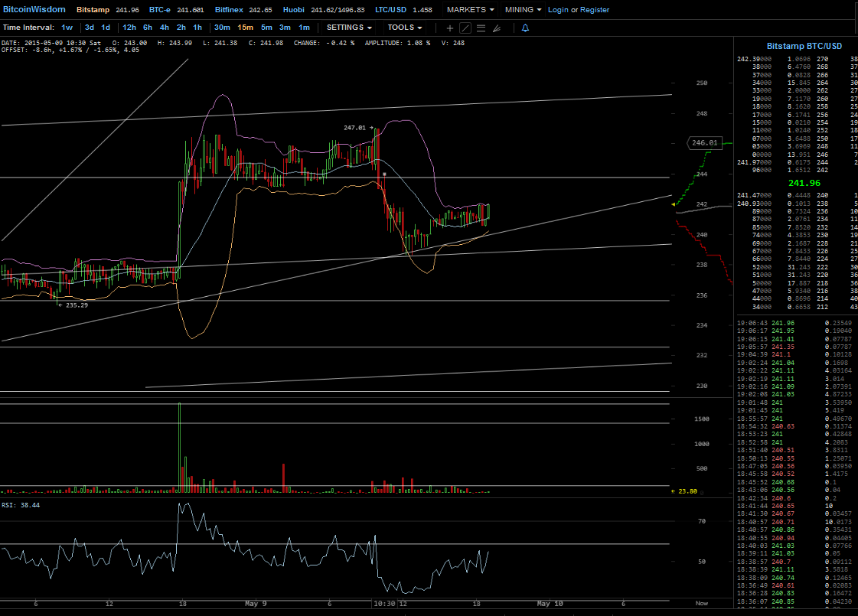Screen dimensions: 858x616
Task: Open the Register link
Action: [595, 10]
